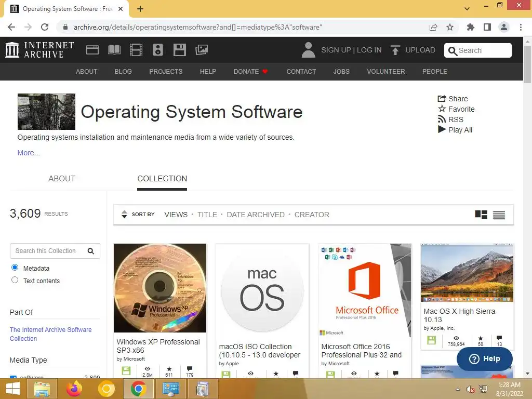Open the Mac OS X High Sierra thumbnail
This screenshot has height=399, width=532.
click(x=467, y=272)
